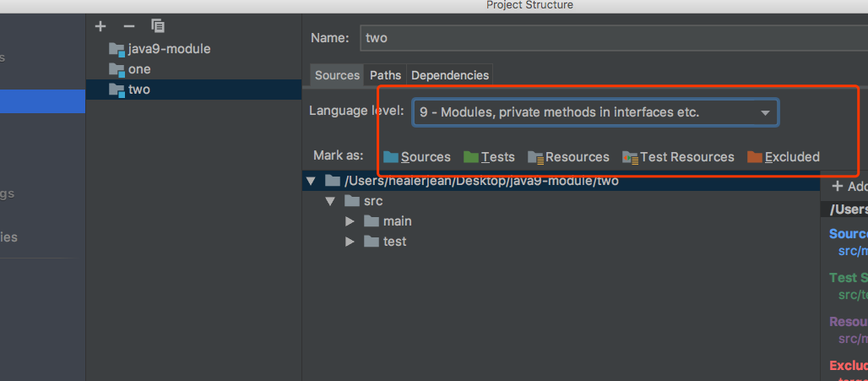This screenshot has width=868, height=381.
Task: Mark folder as Excluded
Action: (x=784, y=157)
